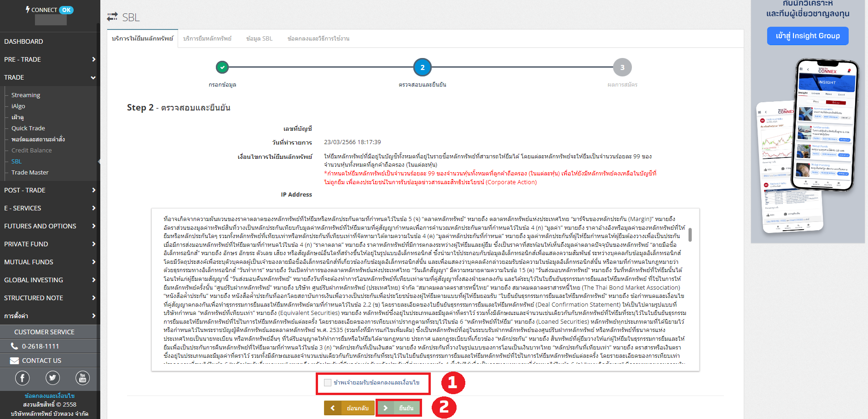This screenshot has height=419, width=868.
Task: Open the ข้อตกลงและวิธีการใช้งาน tab
Action: tap(318, 39)
